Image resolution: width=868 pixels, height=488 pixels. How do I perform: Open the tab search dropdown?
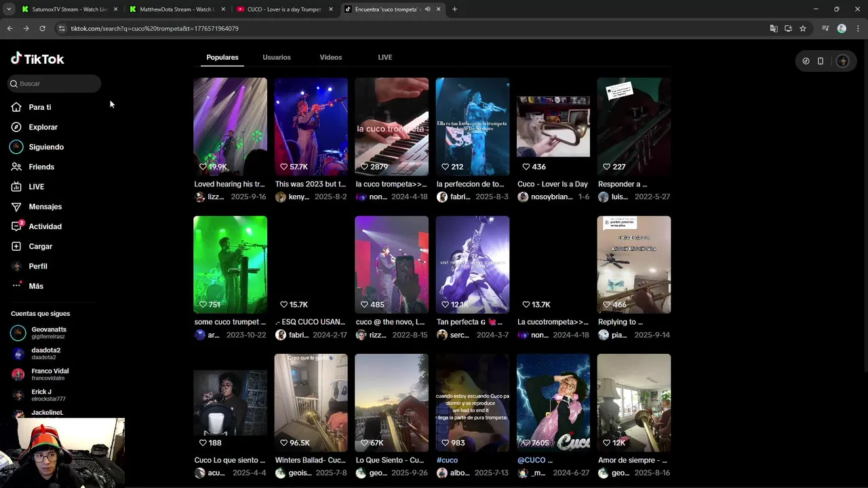point(8,9)
